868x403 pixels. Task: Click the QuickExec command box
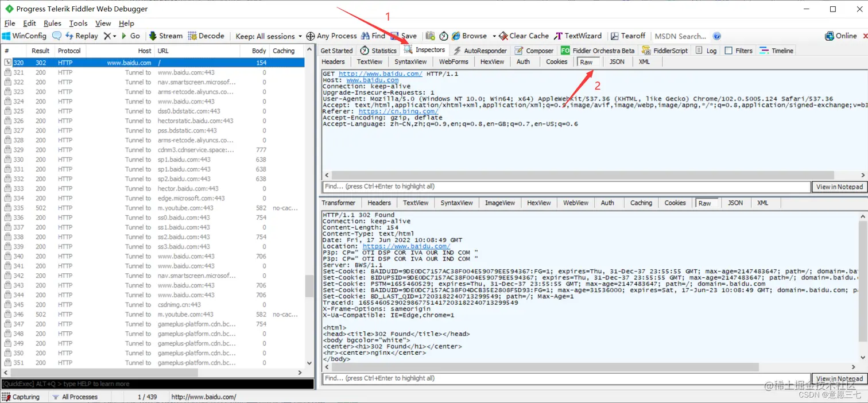coord(157,383)
